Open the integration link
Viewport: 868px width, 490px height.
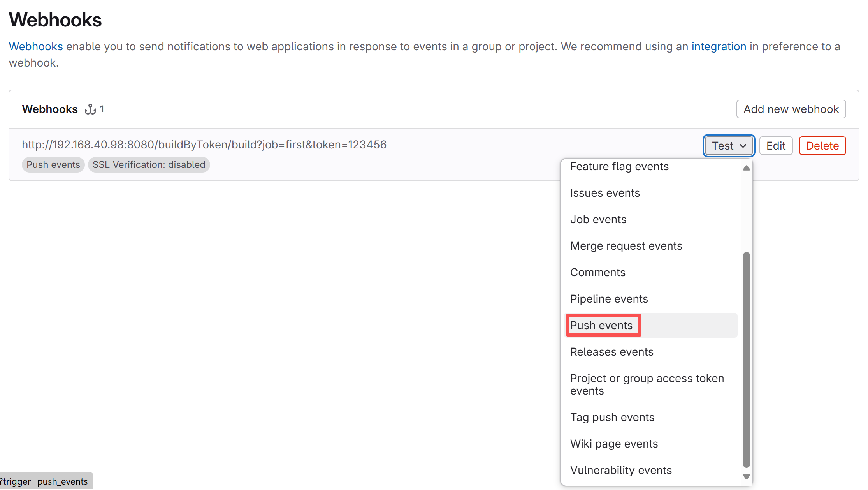(719, 46)
